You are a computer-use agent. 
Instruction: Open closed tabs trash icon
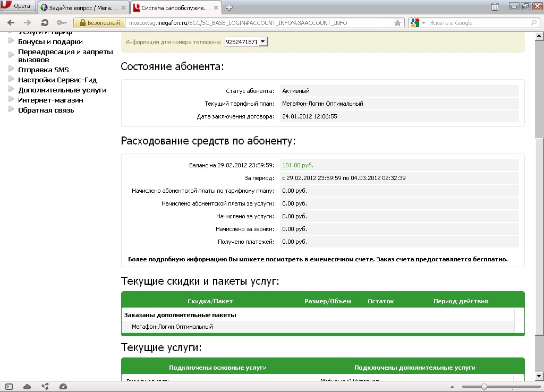point(495,7)
